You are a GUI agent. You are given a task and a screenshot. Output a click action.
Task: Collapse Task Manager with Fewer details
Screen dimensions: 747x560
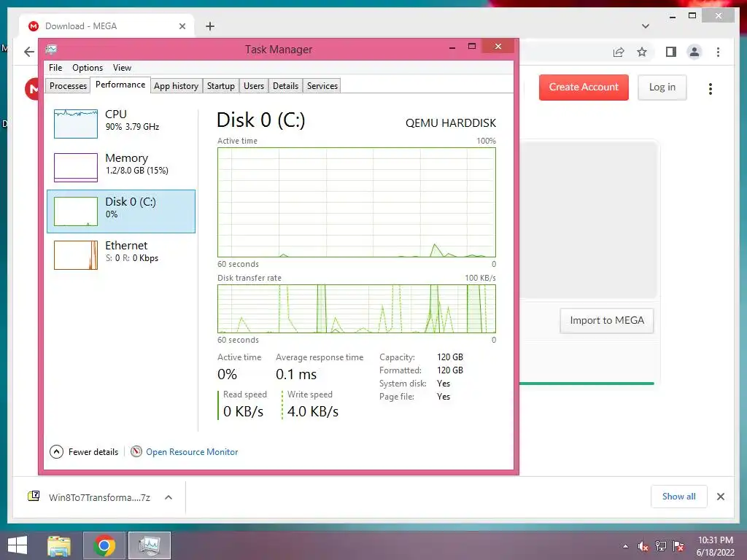pos(85,451)
